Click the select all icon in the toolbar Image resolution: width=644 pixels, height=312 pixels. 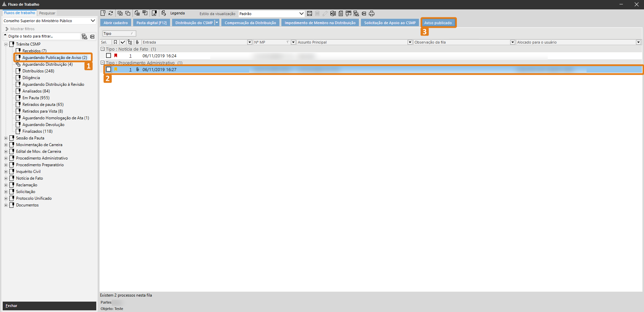(120, 13)
